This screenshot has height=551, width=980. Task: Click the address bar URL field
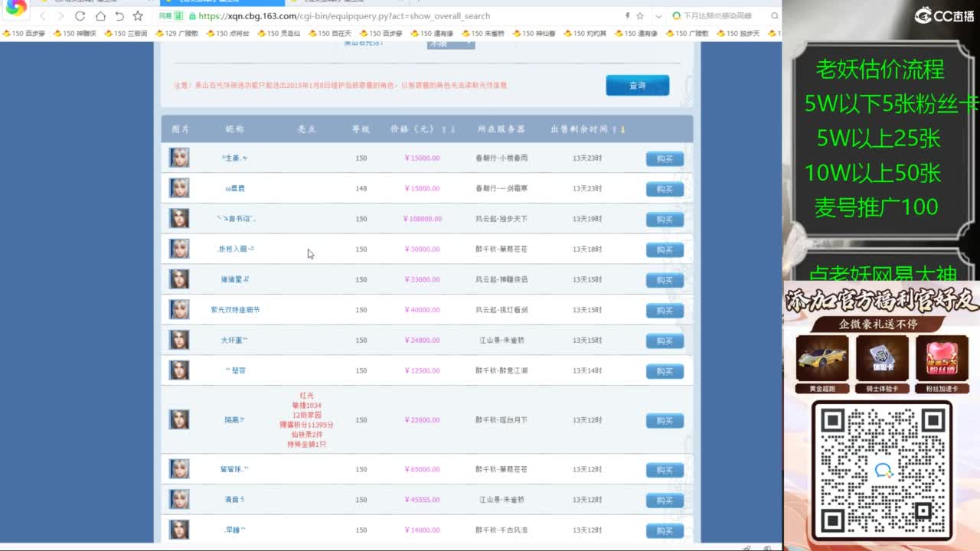point(383,16)
